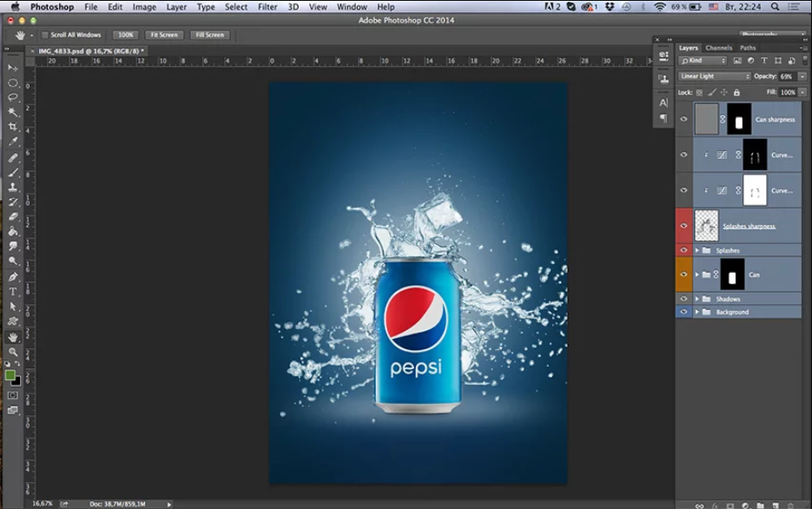Filter layers by adjustment layers
The width and height of the screenshot is (812, 509).
751,61
